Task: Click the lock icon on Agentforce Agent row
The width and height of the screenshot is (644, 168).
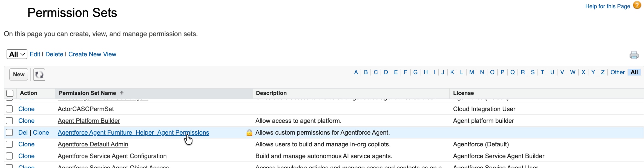Action: 249,133
